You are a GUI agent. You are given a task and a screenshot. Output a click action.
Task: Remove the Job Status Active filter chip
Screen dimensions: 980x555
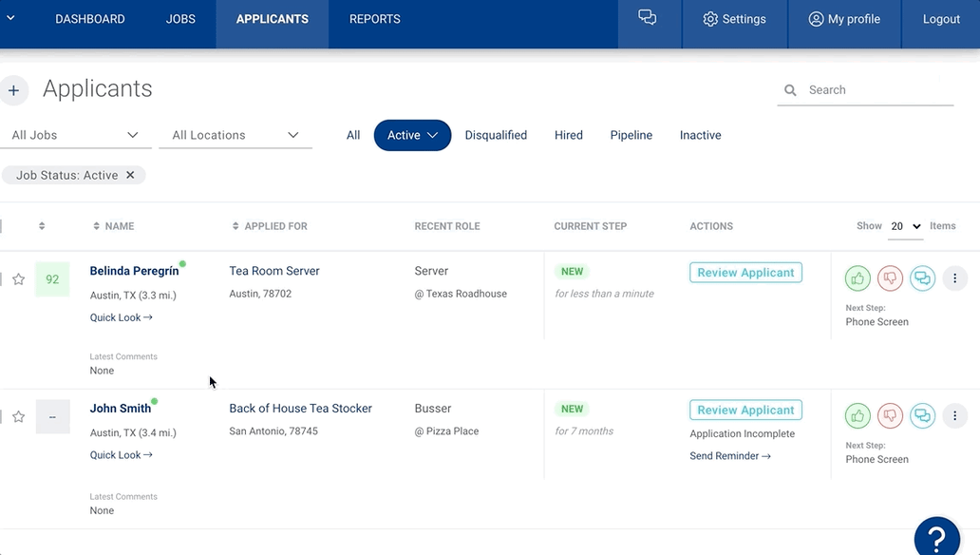(130, 175)
